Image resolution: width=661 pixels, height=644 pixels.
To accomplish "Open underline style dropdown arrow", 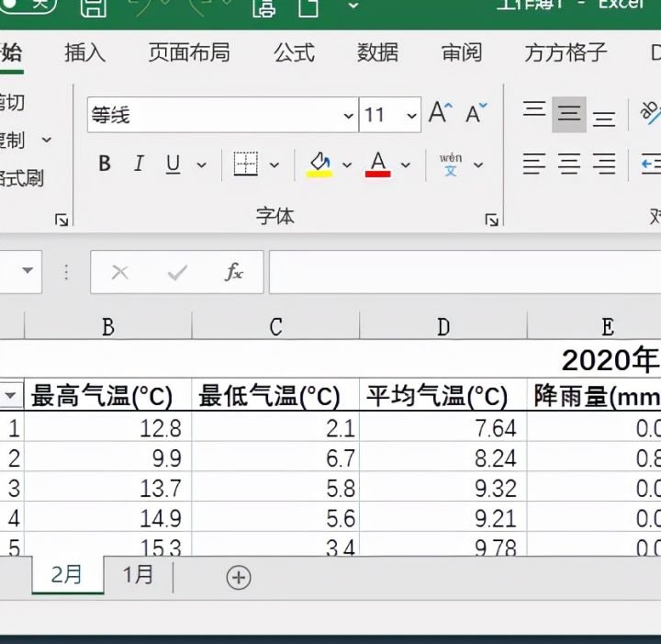I will (201, 164).
